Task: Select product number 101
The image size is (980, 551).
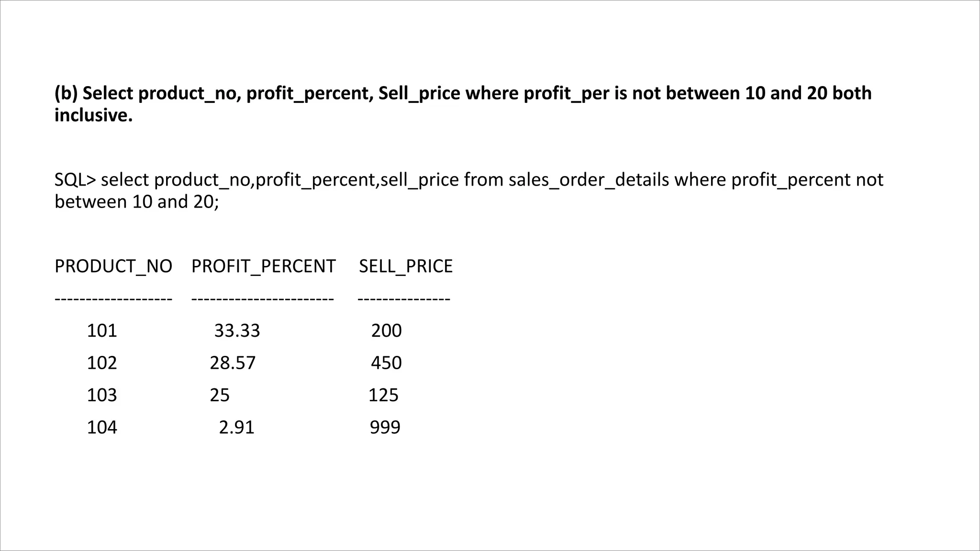Action: (x=102, y=331)
